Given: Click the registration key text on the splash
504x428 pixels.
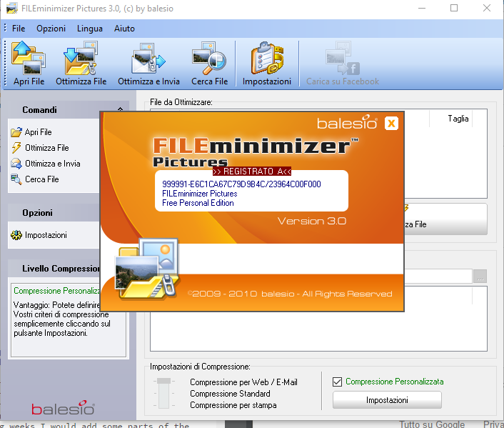Looking at the screenshot, I should [x=241, y=184].
